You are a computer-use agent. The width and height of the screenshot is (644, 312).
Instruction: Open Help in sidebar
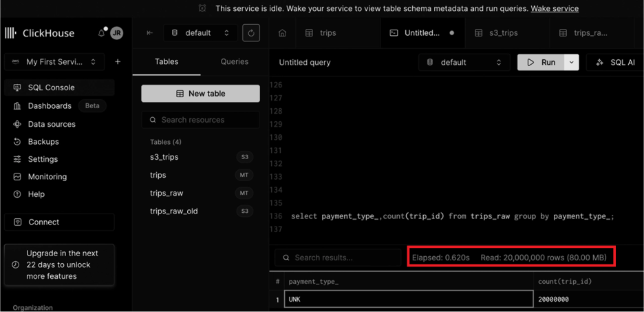click(x=59, y=194)
